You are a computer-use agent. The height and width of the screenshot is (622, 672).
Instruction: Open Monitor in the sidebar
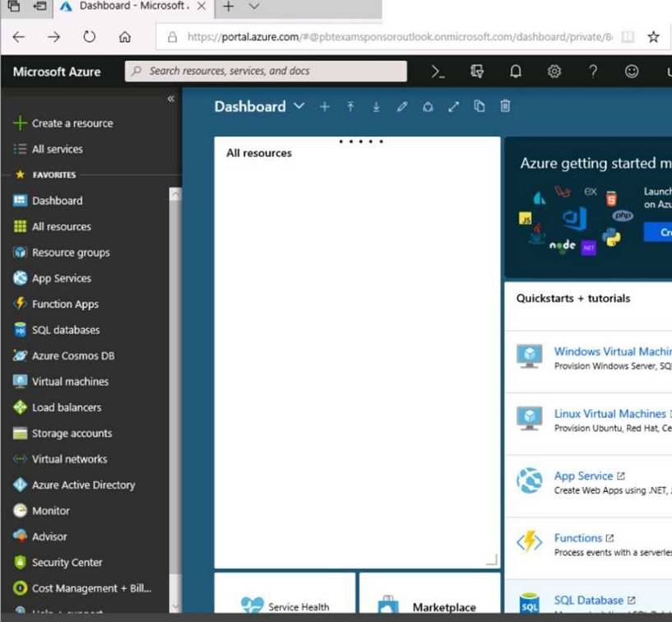(x=42, y=511)
